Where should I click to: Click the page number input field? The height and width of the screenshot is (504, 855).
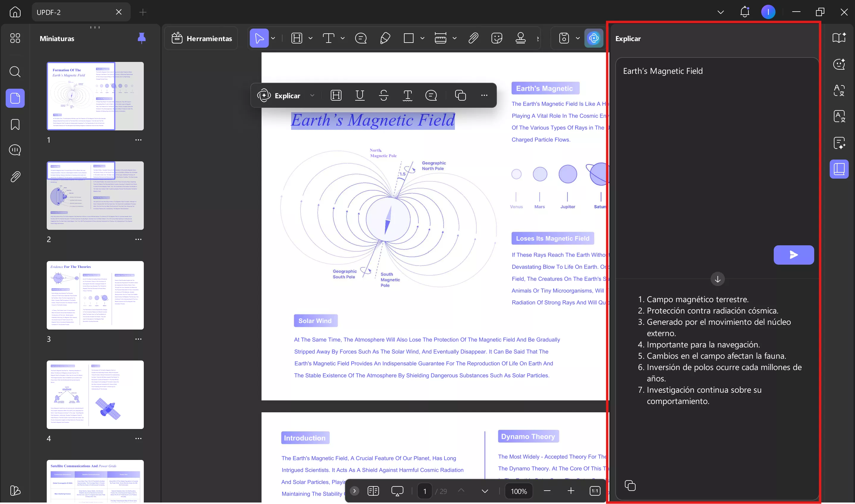(x=425, y=491)
